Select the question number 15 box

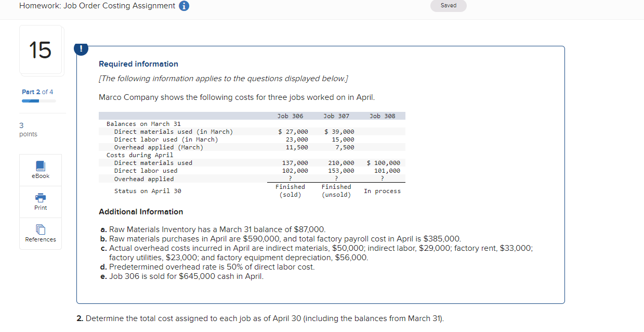(x=40, y=49)
